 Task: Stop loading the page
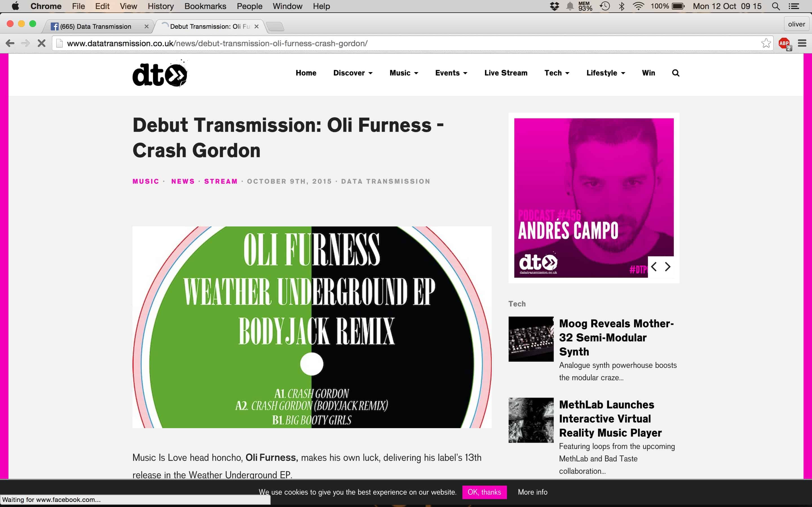click(41, 43)
